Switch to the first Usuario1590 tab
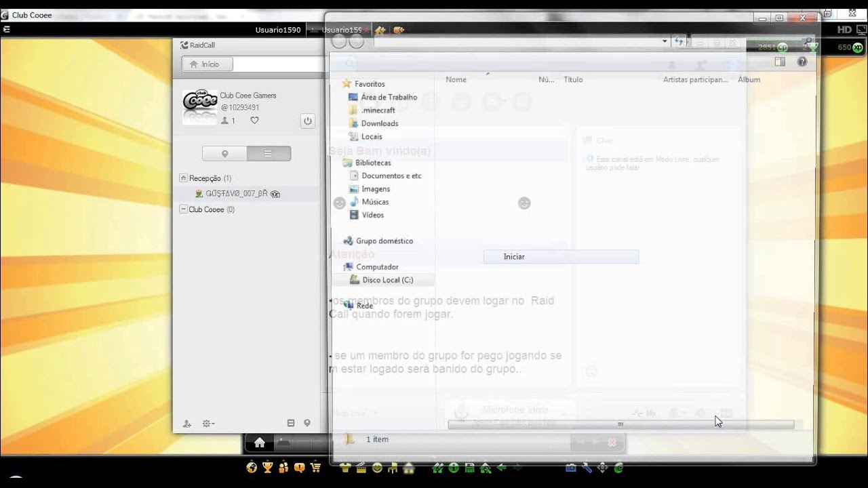Image resolution: width=868 pixels, height=488 pixels. 277,30
